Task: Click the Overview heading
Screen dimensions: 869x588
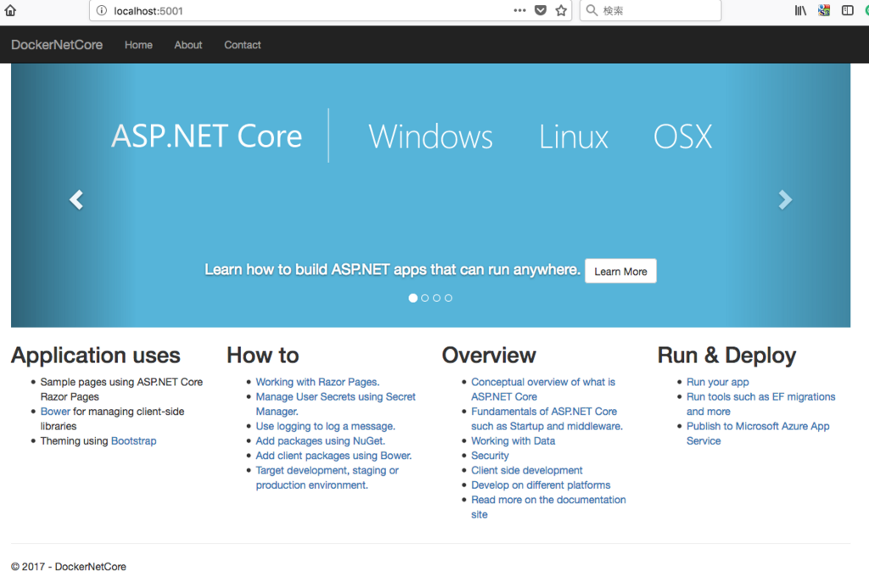Action: click(489, 356)
